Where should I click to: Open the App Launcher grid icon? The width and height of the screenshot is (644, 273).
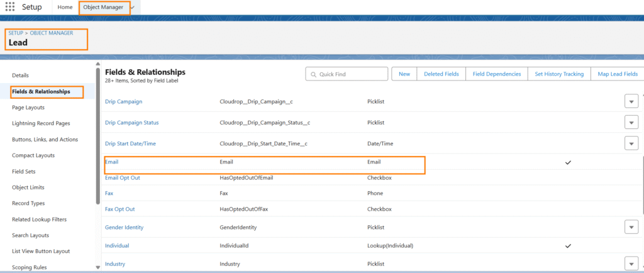10,7
